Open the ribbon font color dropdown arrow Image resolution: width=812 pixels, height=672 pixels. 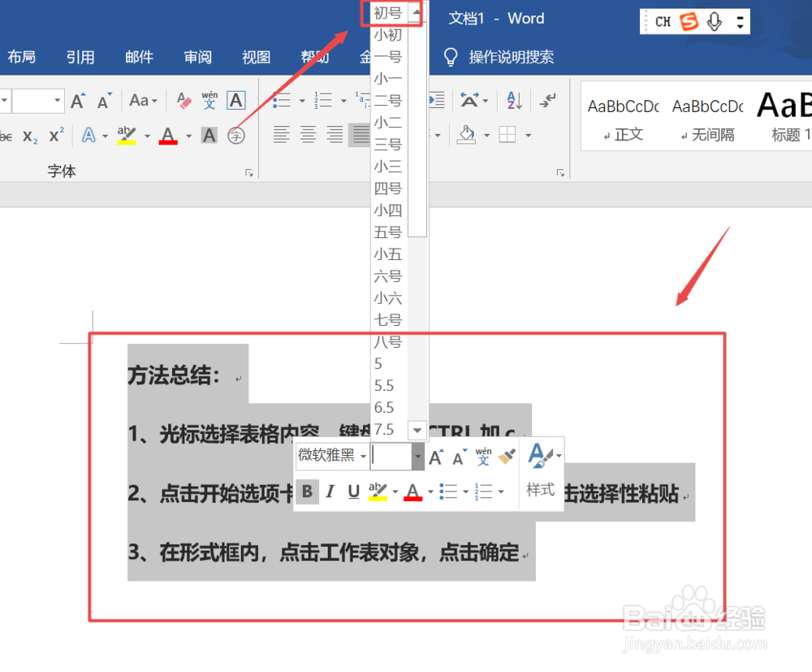pyautogui.click(x=189, y=137)
